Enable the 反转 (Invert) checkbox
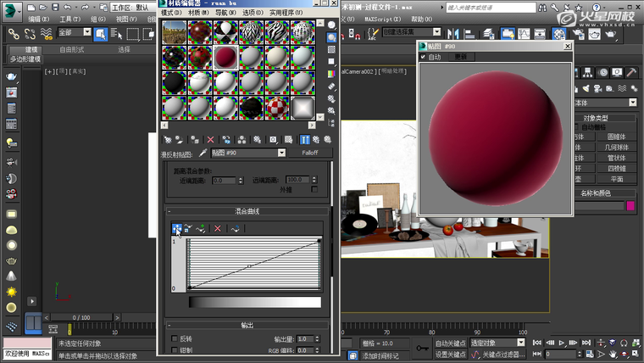644x363 pixels. tap(175, 338)
